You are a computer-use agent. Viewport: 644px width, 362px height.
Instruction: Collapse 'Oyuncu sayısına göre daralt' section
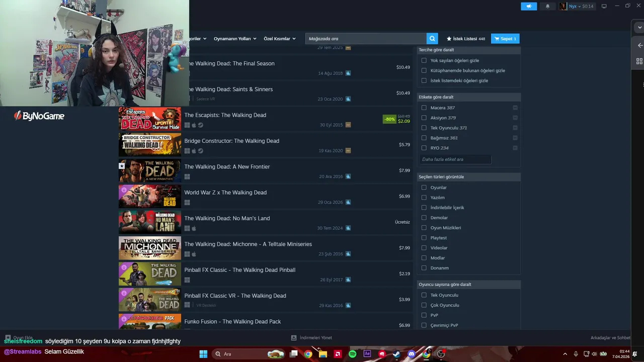point(469,285)
